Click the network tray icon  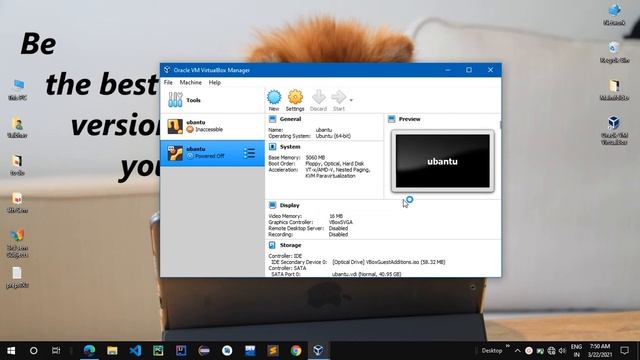551,351
